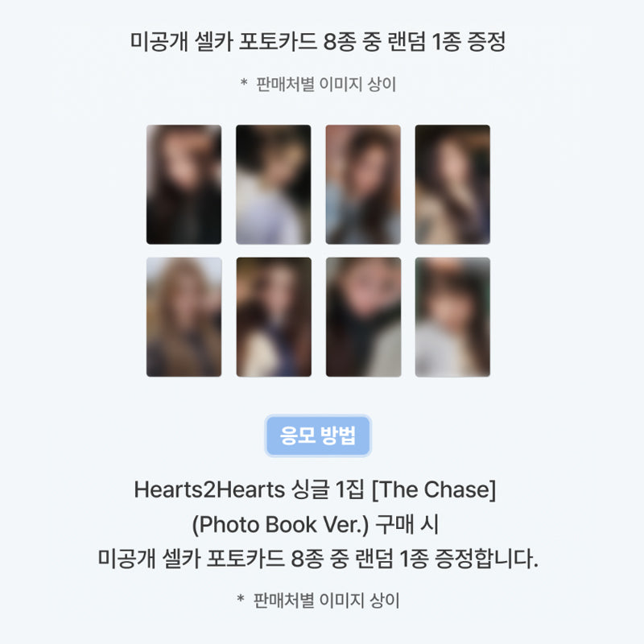Select bottom-row photocard with light-brown hair and sky
The width and height of the screenshot is (644, 644).
[184, 317]
